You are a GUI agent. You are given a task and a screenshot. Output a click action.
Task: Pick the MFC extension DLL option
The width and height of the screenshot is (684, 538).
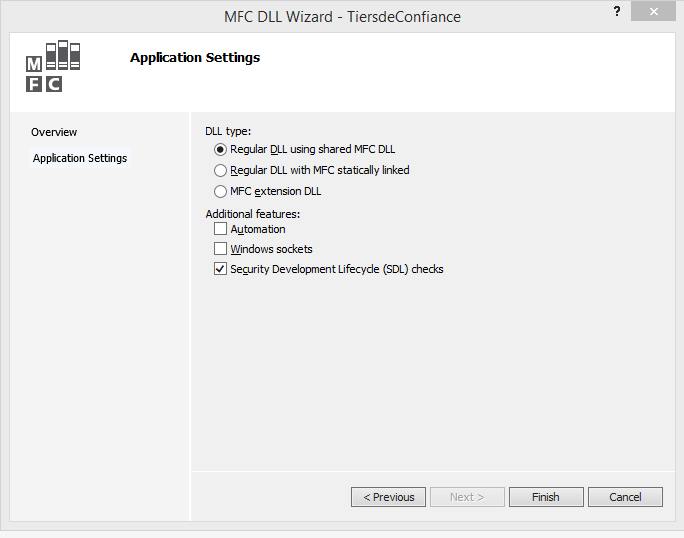pos(221,191)
